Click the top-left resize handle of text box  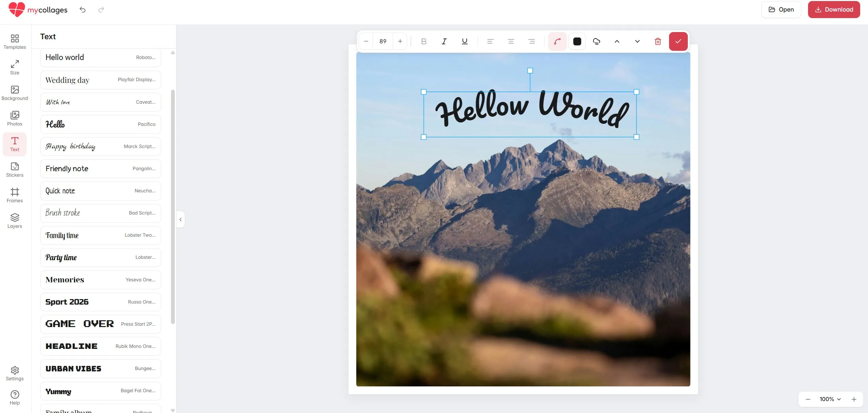tap(424, 92)
